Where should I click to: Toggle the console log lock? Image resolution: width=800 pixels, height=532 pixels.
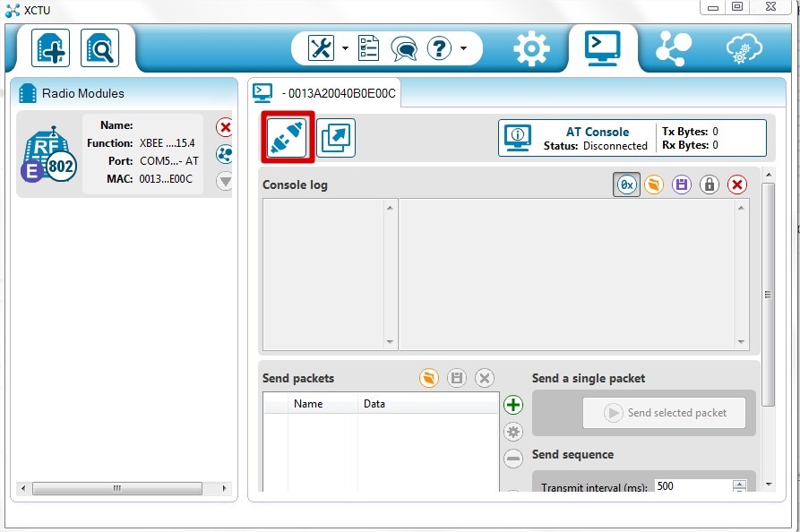tap(710, 184)
